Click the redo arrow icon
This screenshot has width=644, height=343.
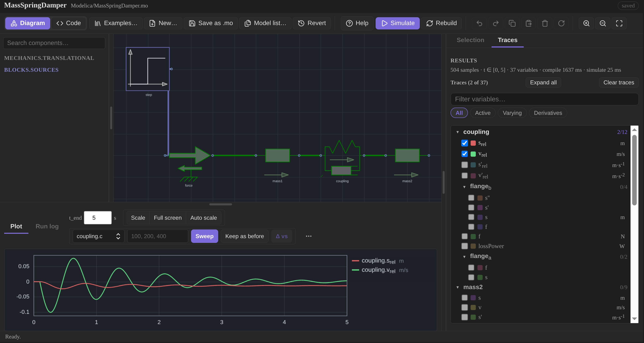495,23
